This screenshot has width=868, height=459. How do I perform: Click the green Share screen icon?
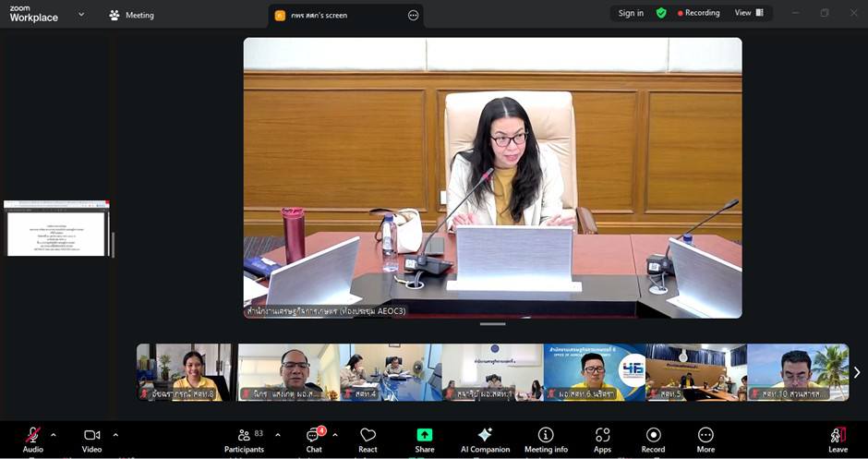pyautogui.click(x=425, y=436)
